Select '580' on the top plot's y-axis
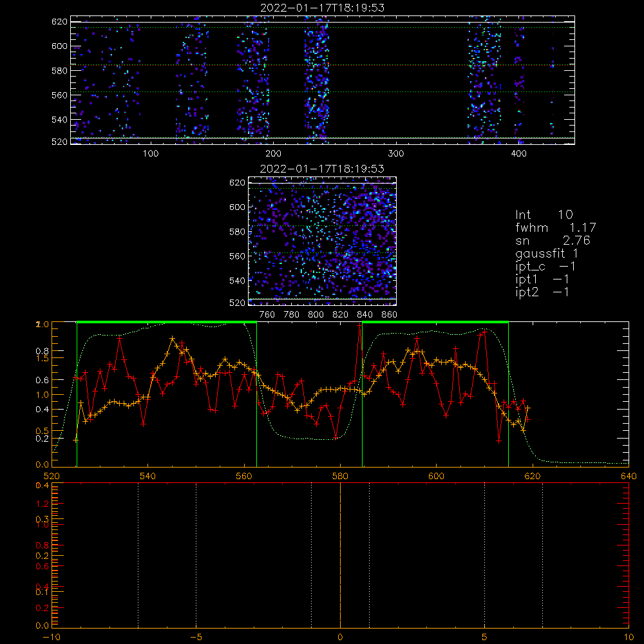Screen dimensions: 644x644 pos(59,71)
